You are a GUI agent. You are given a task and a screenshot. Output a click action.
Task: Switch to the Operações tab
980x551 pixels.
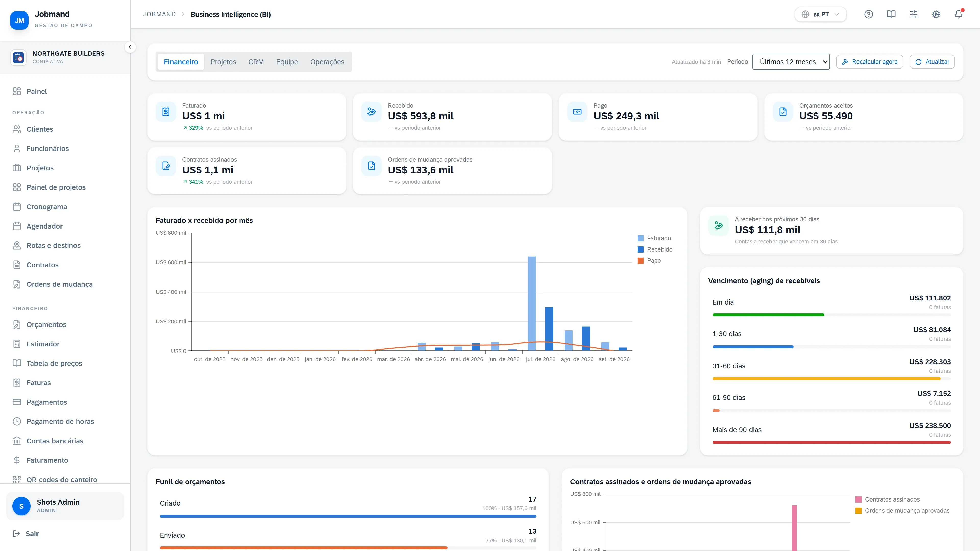click(x=327, y=61)
